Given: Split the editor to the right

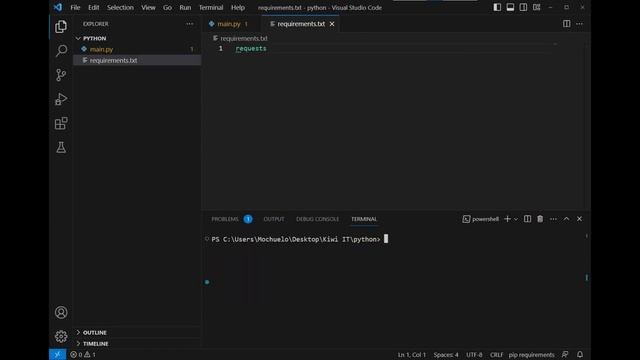Looking at the screenshot, I should pyautogui.click(x=567, y=24).
